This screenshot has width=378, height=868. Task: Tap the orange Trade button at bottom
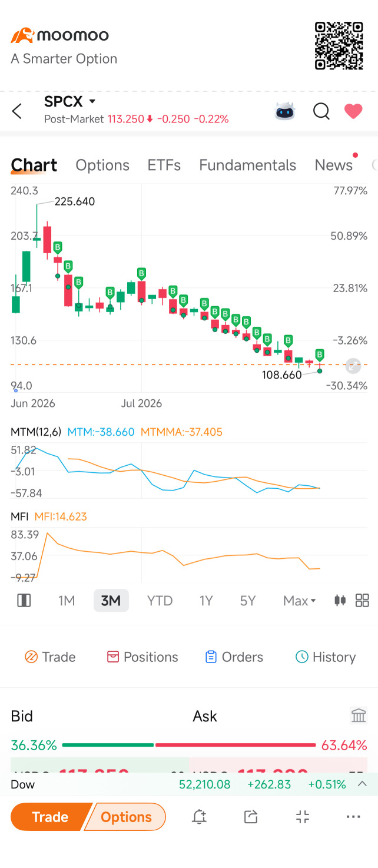[x=50, y=817]
